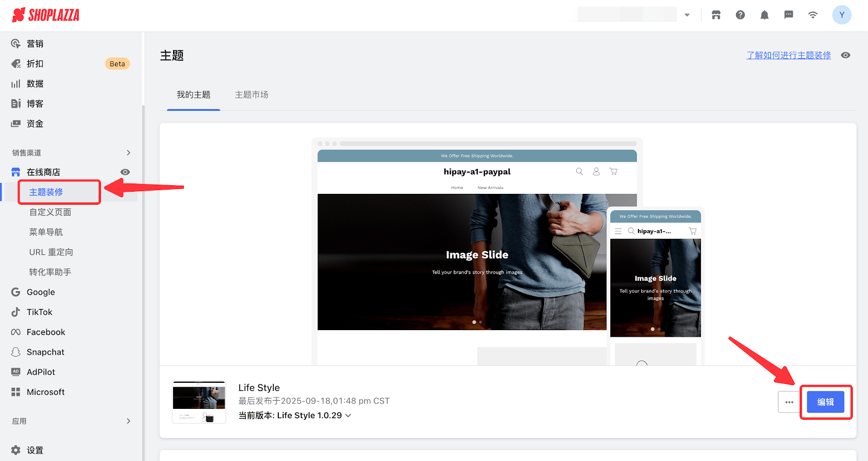Expand the 销售渠道 section chevron
Screen dimensions: 868x461
[x=129, y=153]
